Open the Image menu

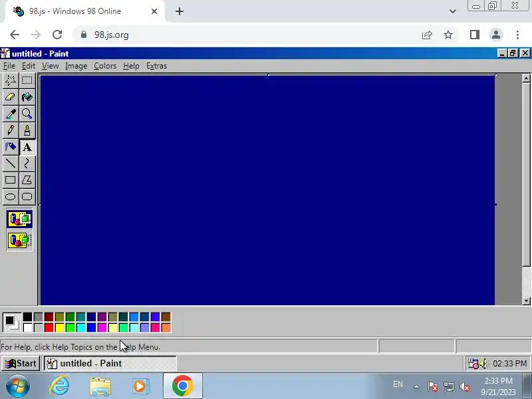(76, 66)
